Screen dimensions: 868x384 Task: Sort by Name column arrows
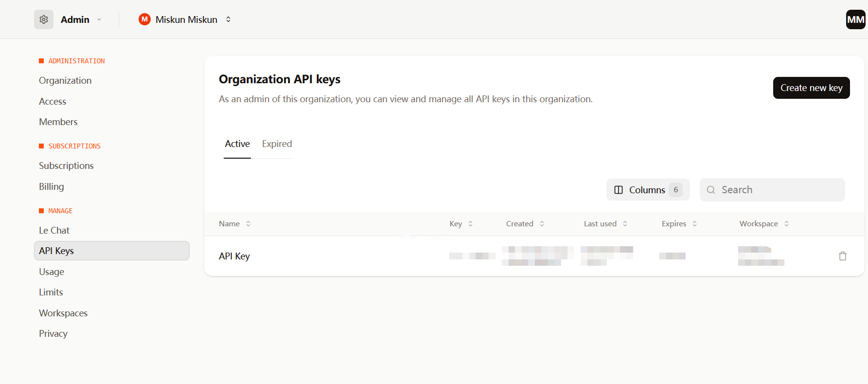coord(248,224)
